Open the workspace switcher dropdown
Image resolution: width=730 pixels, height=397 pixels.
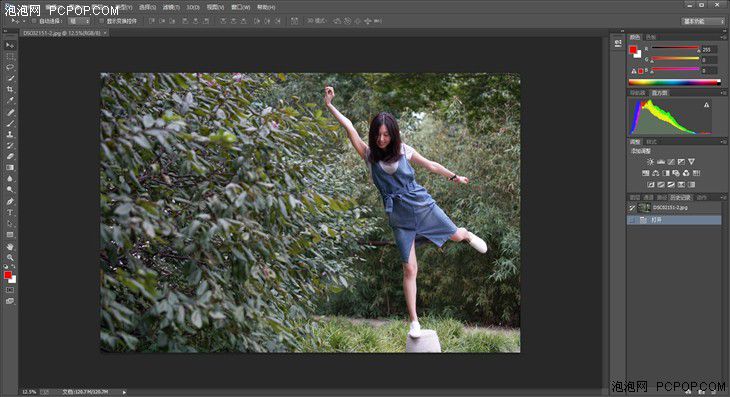(x=703, y=21)
